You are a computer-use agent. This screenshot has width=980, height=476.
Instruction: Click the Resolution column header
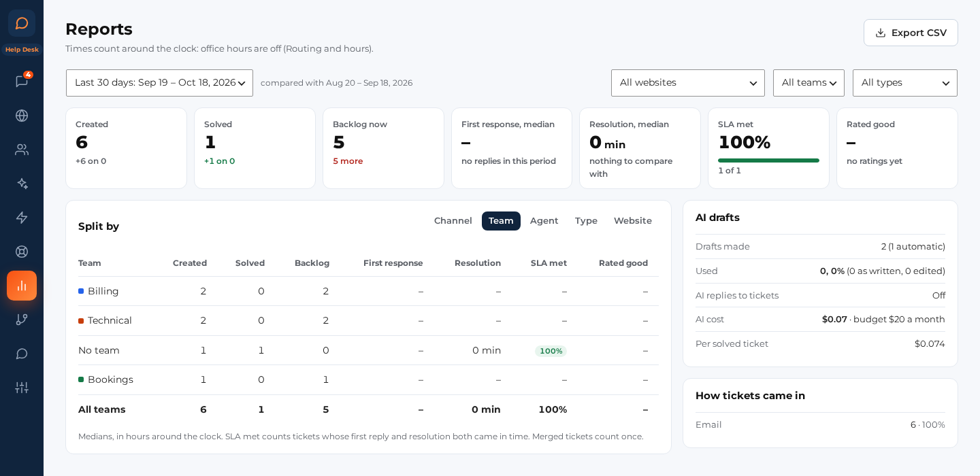[x=478, y=263]
